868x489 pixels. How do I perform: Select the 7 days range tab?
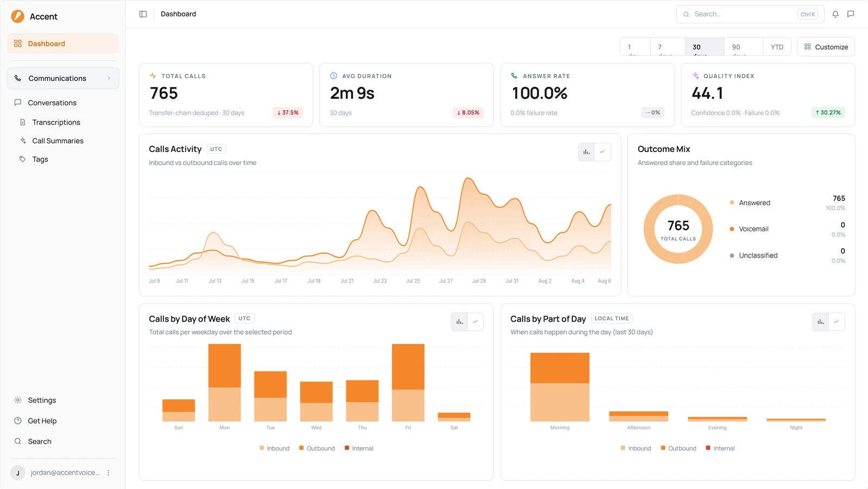pos(668,47)
